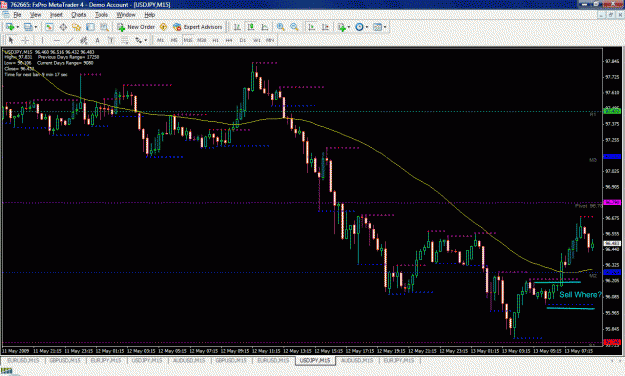
Task: Click the 97.845 price on the axis
Action: 612,61
